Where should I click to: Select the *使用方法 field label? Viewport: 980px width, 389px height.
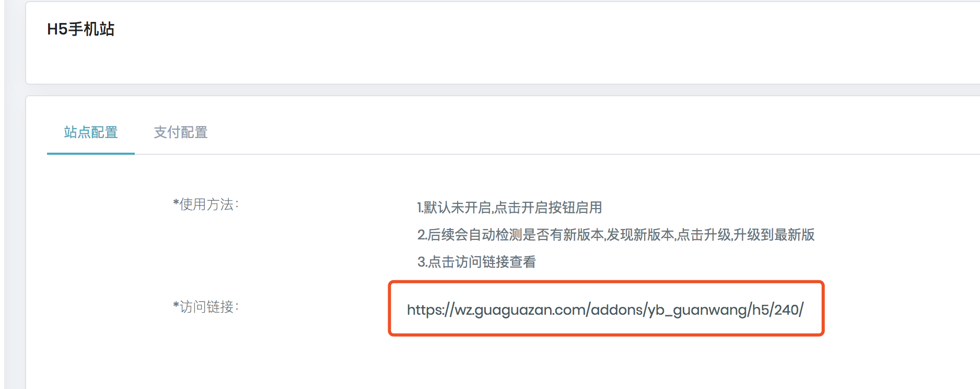pos(206,204)
